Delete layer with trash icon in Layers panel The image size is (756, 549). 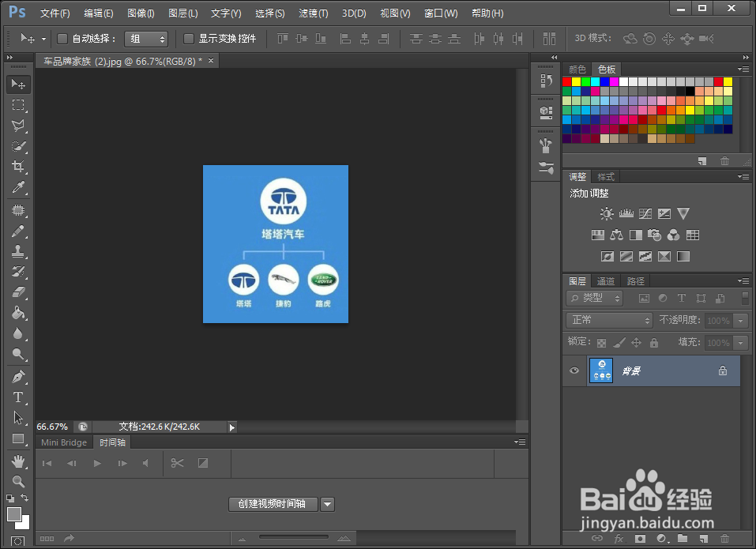pyautogui.click(x=724, y=539)
